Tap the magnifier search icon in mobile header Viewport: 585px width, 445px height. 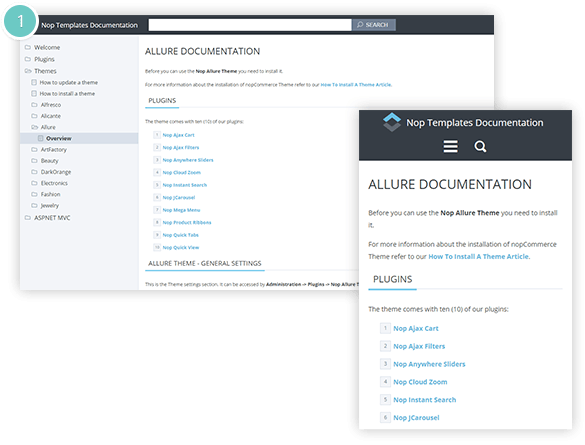(480, 146)
